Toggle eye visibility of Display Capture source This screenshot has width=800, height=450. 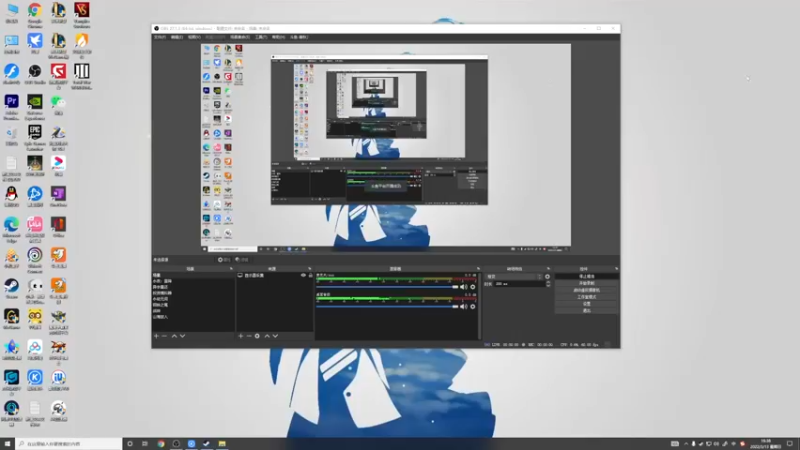(303, 276)
